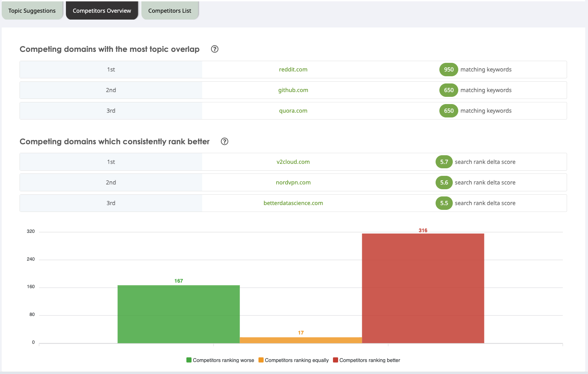Click green bar labeled 167
The width and height of the screenshot is (588, 374).
[x=178, y=314]
